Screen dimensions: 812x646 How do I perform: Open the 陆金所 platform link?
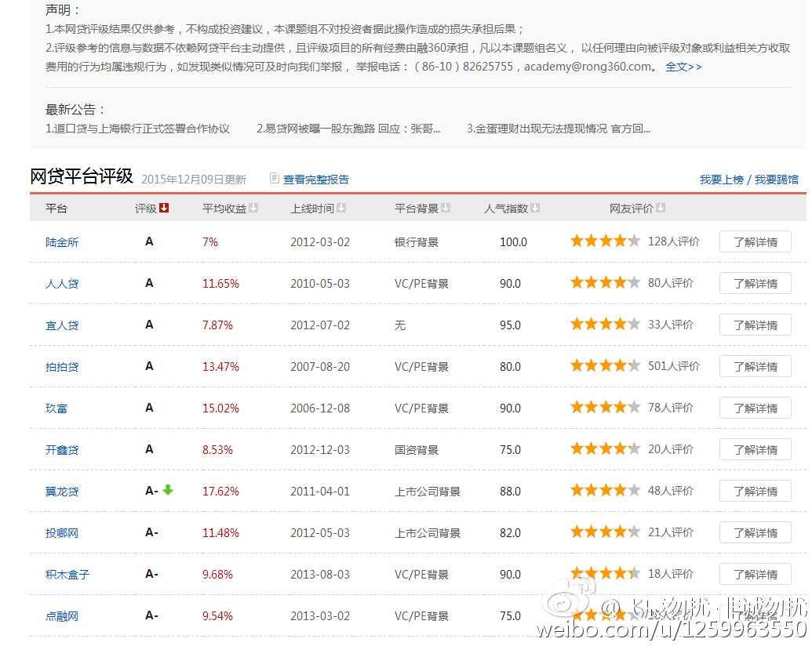pos(62,242)
